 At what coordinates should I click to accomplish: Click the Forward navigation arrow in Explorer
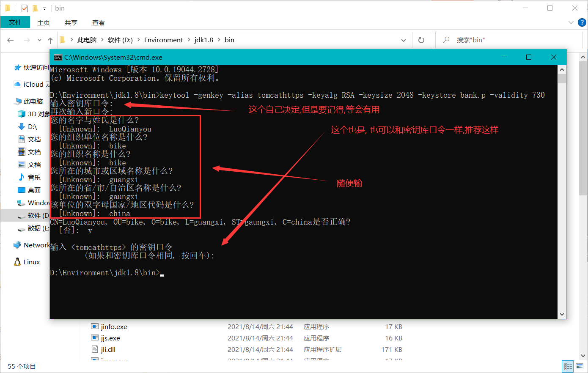[x=27, y=40]
